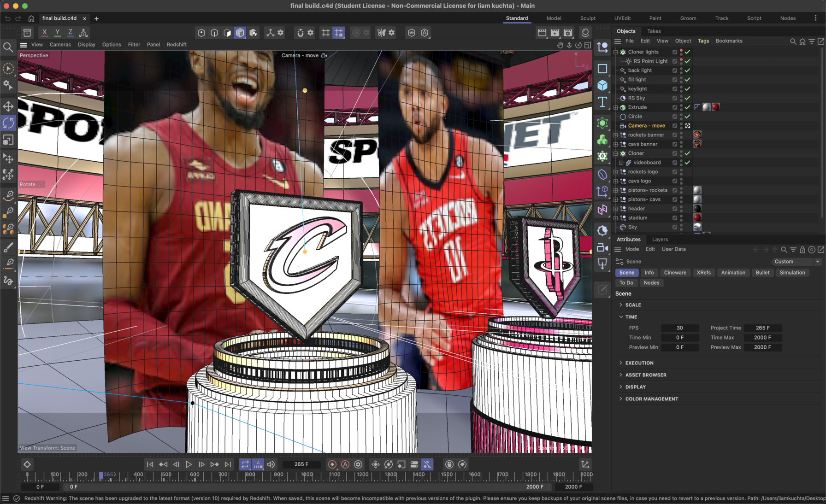
Task: Toggle Autokeying button
Action: pos(345,464)
